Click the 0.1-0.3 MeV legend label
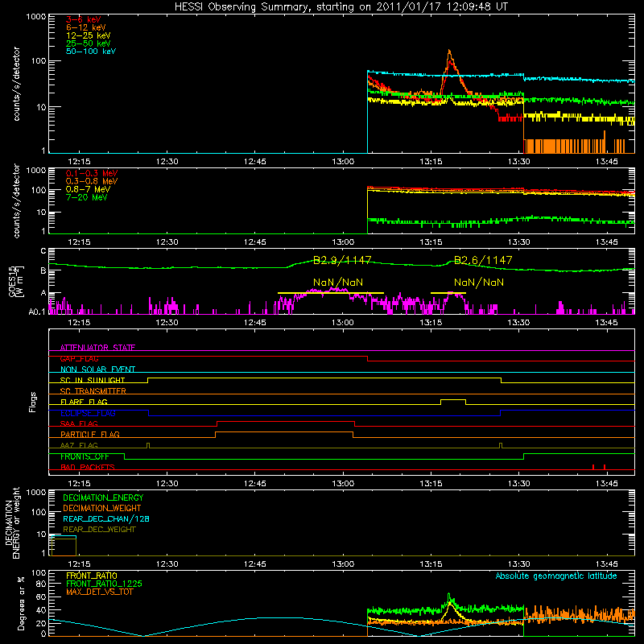 (x=92, y=174)
